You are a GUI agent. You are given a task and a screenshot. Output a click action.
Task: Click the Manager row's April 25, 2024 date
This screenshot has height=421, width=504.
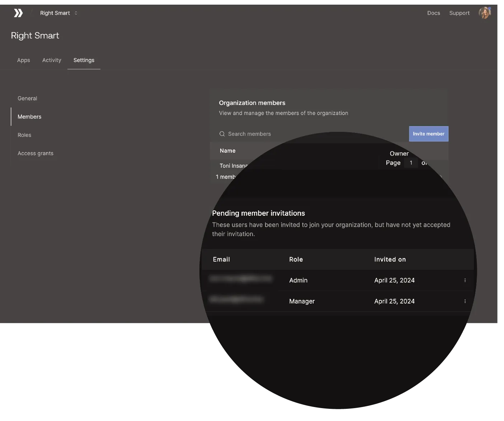click(x=395, y=301)
